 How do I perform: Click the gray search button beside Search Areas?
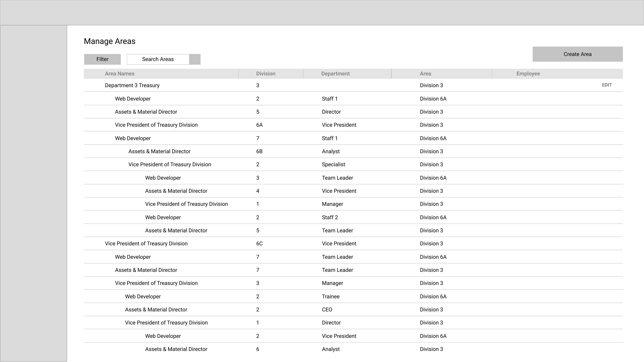tap(195, 59)
